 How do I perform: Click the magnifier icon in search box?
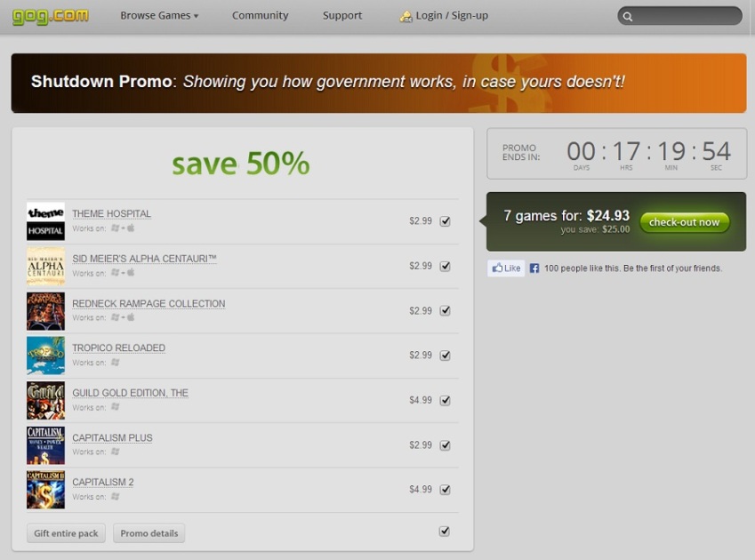628,16
